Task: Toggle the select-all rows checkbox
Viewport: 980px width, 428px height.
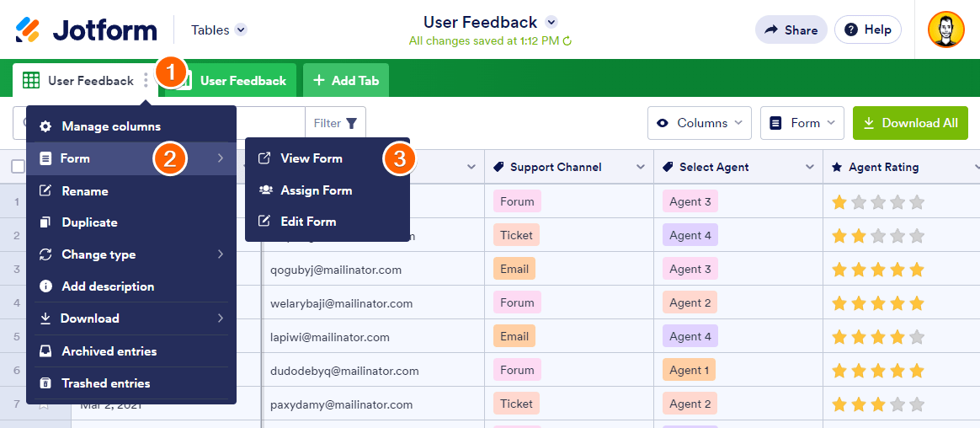Action: tap(18, 167)
